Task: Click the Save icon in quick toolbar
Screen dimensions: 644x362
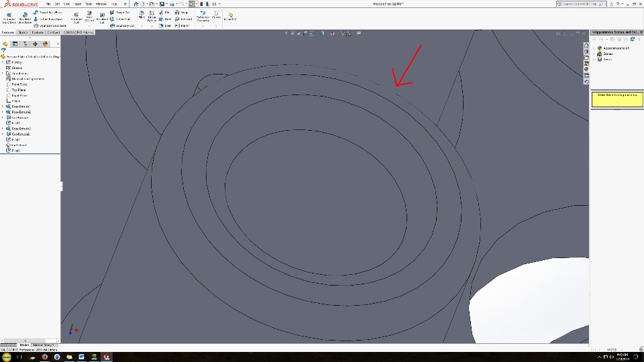Action: pyautogui.click(x=162, y=4)
